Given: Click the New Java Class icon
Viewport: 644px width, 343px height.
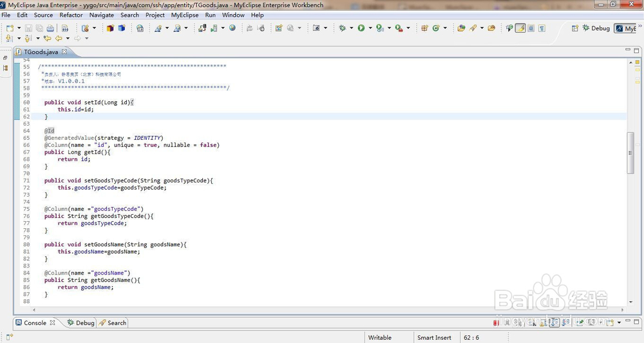Looking at the screenshot, I should 436,28.
